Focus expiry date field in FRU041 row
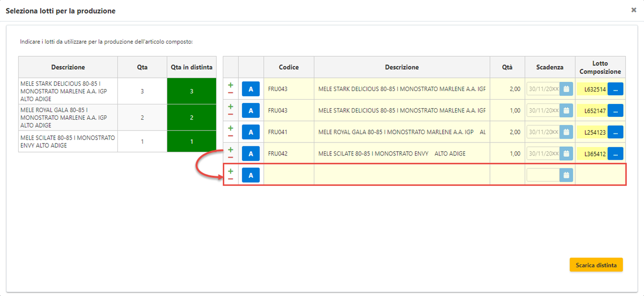 [x=543, y=132]
